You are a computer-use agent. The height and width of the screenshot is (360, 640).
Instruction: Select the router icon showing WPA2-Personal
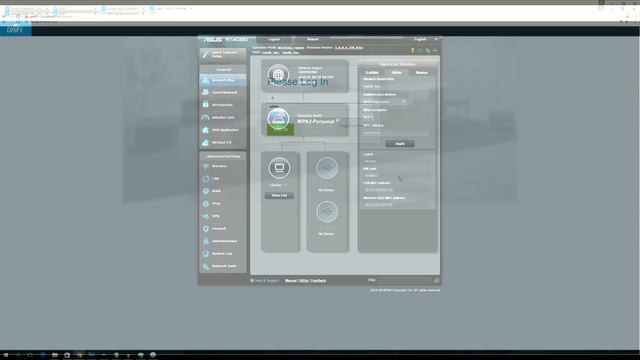pos(278,119)
